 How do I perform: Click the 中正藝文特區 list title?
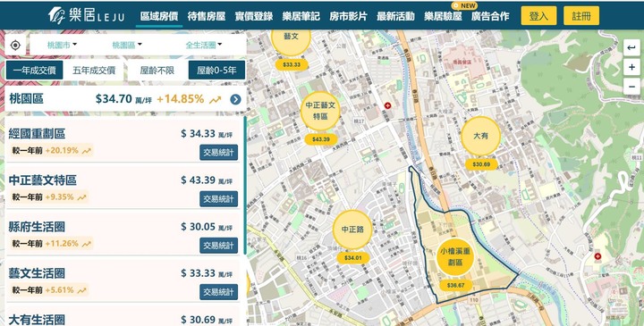pyautogui.click(x=43, y=180)
